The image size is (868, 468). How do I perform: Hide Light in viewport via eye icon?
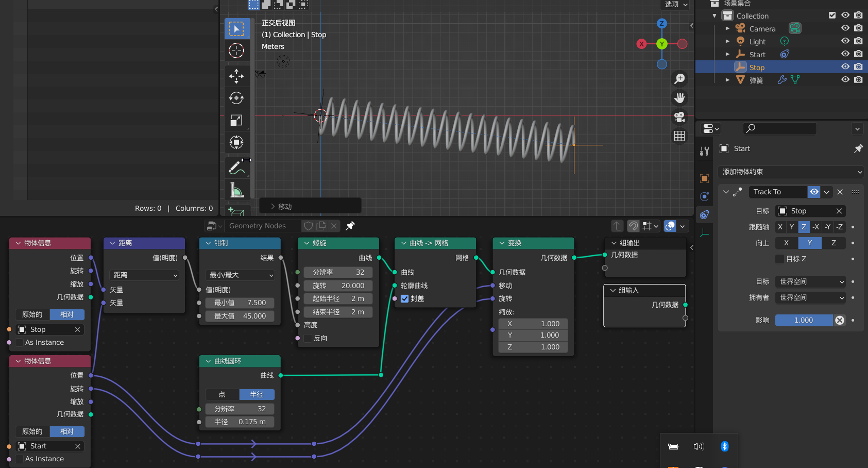click(845, 41)
